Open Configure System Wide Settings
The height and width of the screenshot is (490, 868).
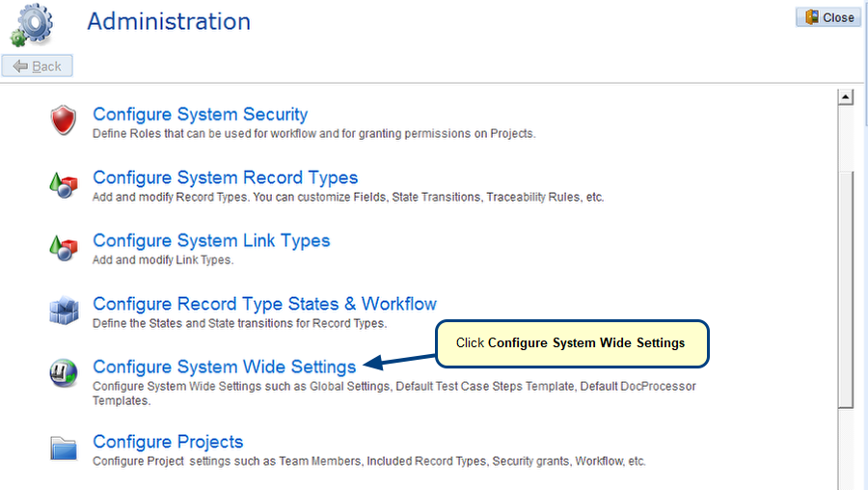(224, 367)
